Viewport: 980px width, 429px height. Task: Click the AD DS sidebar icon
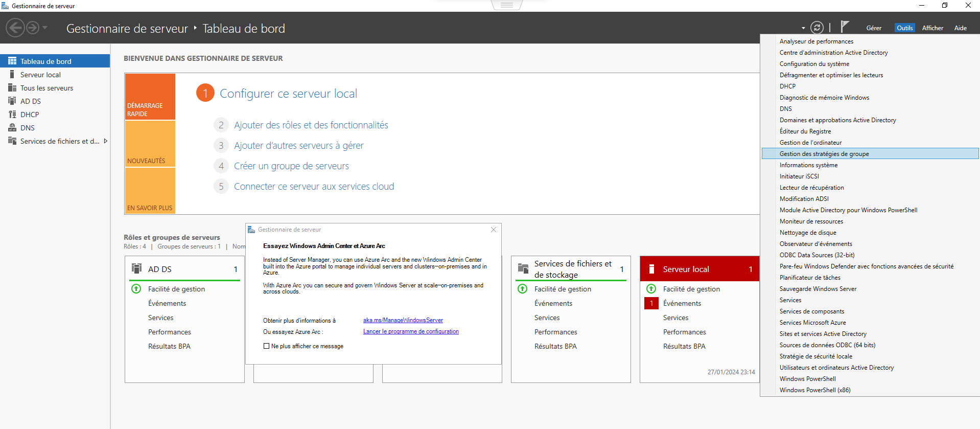(12, 101)
